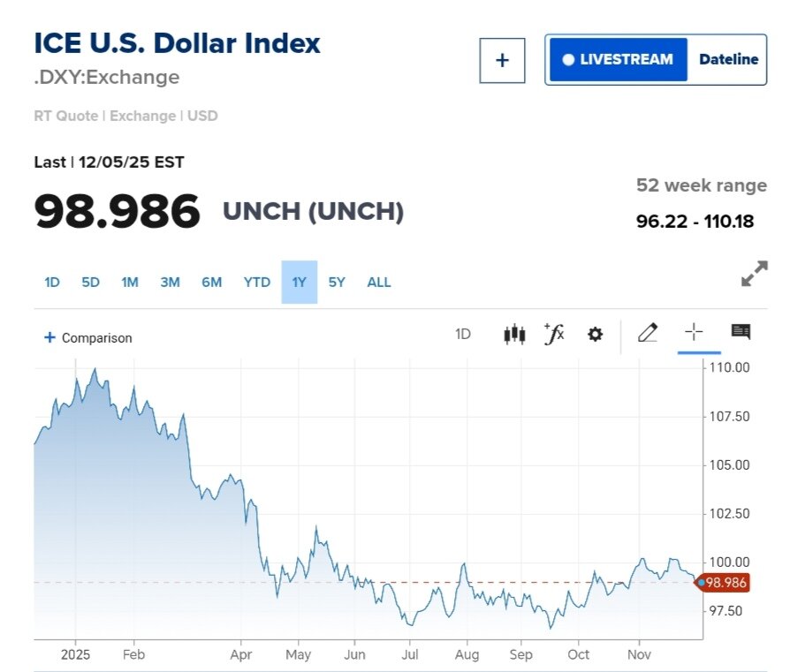Open chart settings gear icon
The height and width of the screenshot is (672, 790).
(x=596, y=335)
